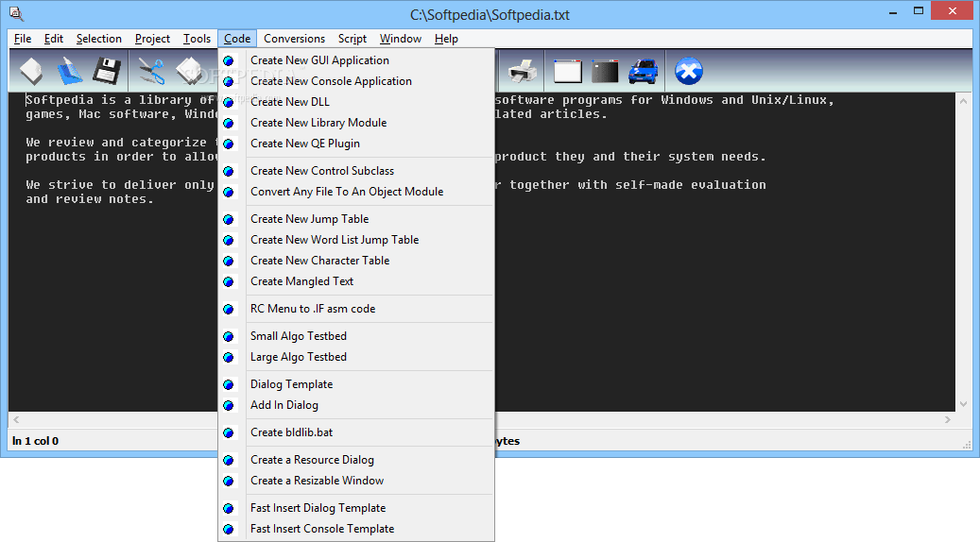Viewport: 980px width, 542px height.
Task: Click the ball icon beside Create New QE Plugin
Action: pos(229,144)
